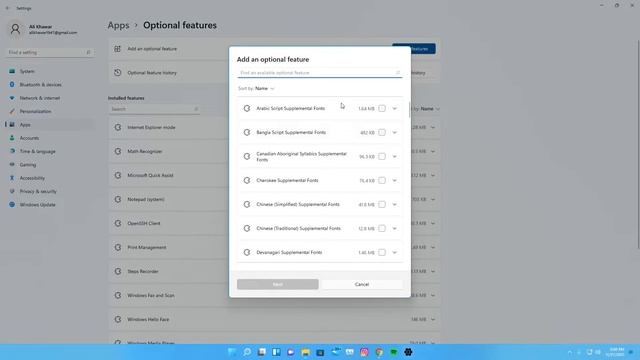
Task: Click the Add an optional feature grid icon
Action: coord(118,49)
